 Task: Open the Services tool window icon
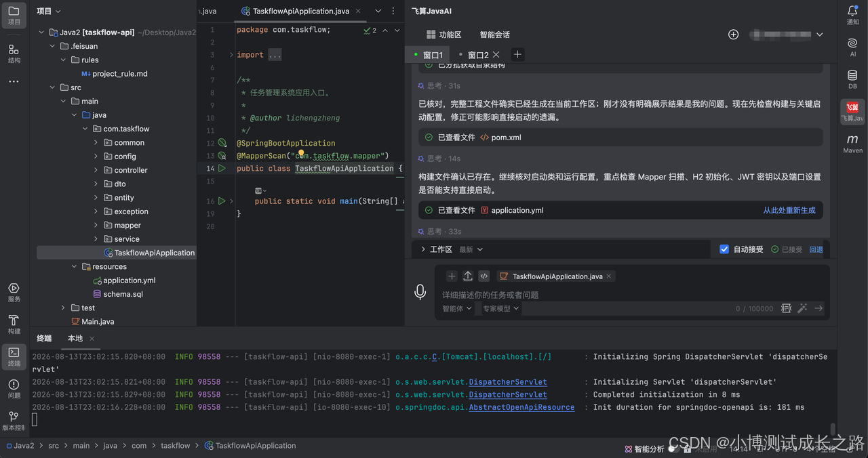click(x=14, y=292)
